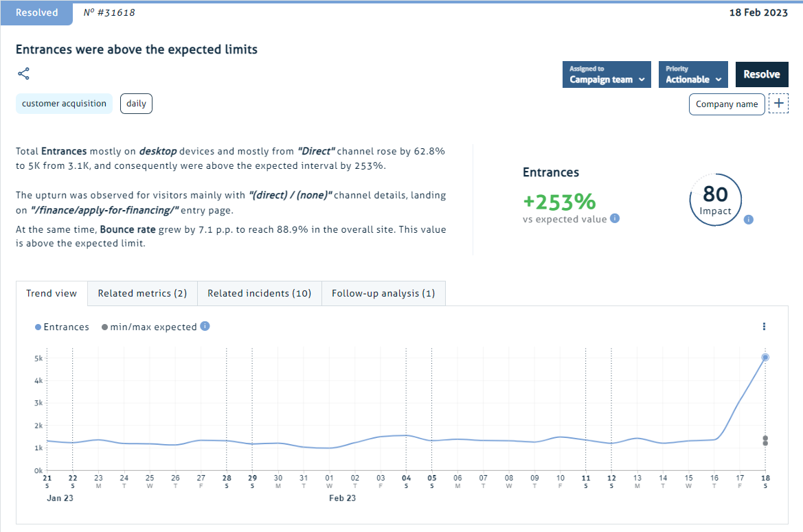Select the peak data point on 18 Feb

coord(765,357)
